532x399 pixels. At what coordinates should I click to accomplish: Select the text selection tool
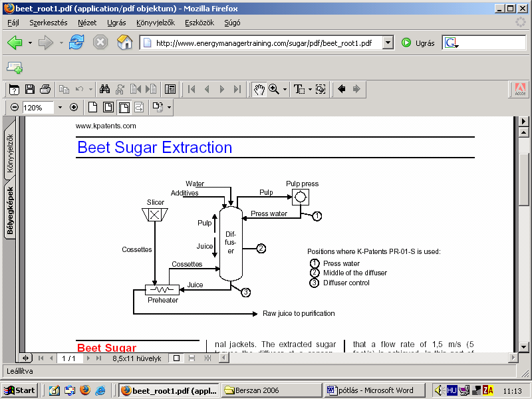[x=299, y=89]
